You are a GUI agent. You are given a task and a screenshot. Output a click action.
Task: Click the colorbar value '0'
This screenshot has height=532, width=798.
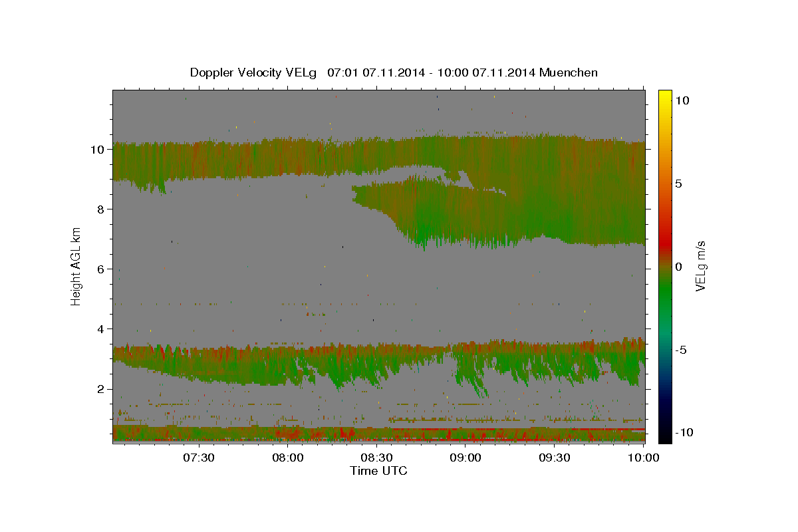tap(679, 266)
